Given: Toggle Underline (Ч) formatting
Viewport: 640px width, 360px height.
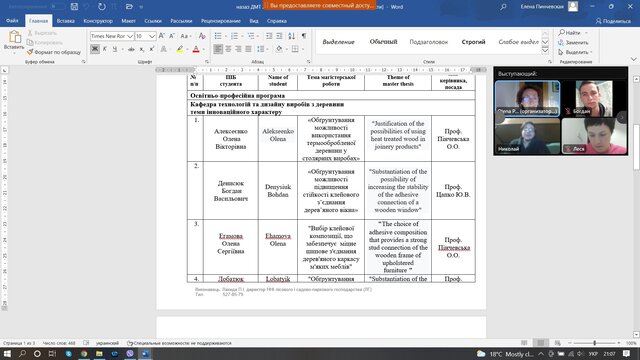Looking at the screenshot, I should tap(115, 49).
